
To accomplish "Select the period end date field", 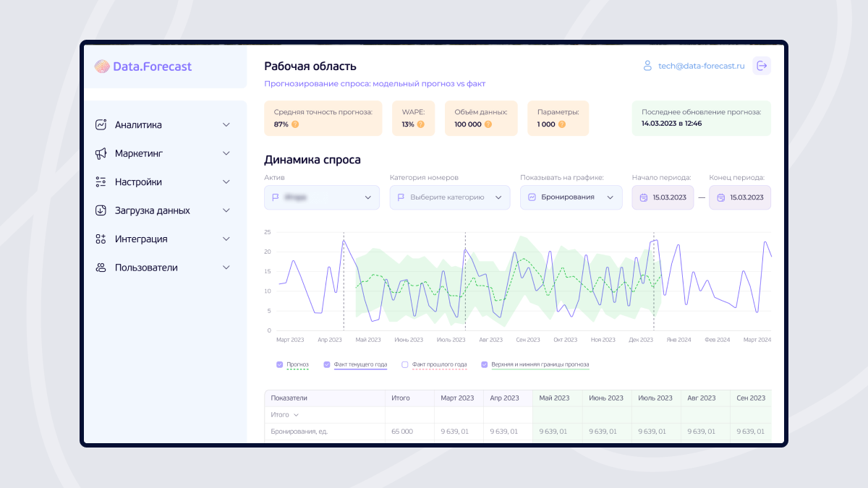I will [740, 197].
